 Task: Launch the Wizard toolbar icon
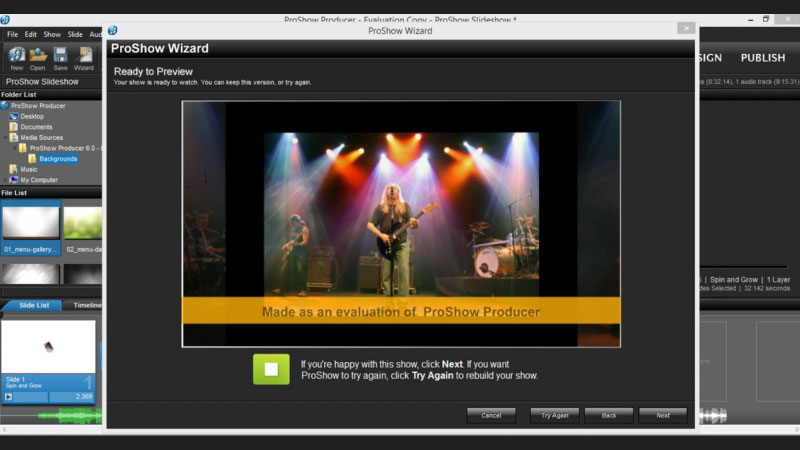click(84, 58)
